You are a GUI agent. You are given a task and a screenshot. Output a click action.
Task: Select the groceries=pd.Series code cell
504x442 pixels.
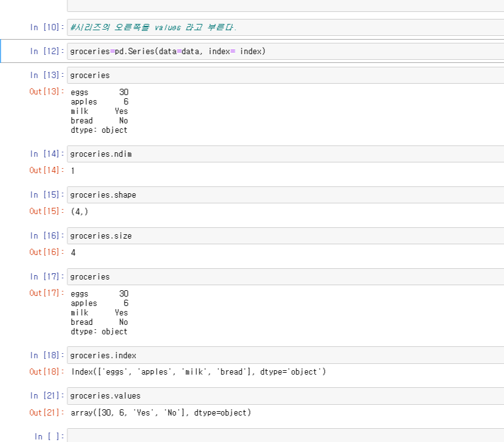286,51
